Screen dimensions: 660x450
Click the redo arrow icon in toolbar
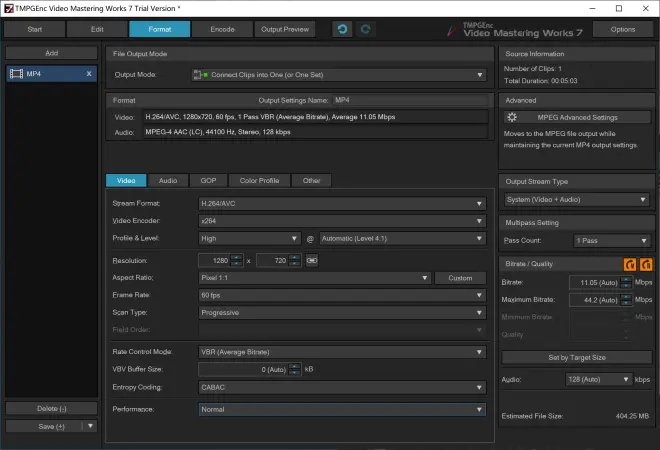(365, 29)
